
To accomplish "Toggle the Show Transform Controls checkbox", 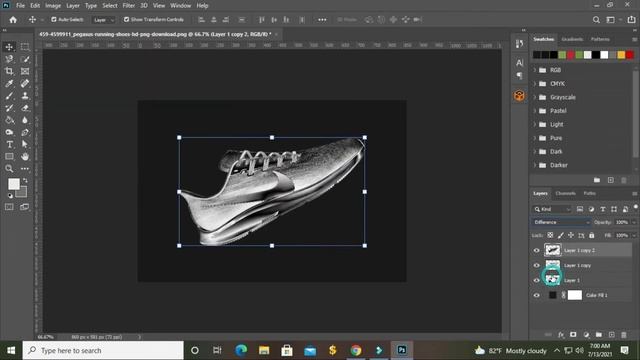I will 126,20.
